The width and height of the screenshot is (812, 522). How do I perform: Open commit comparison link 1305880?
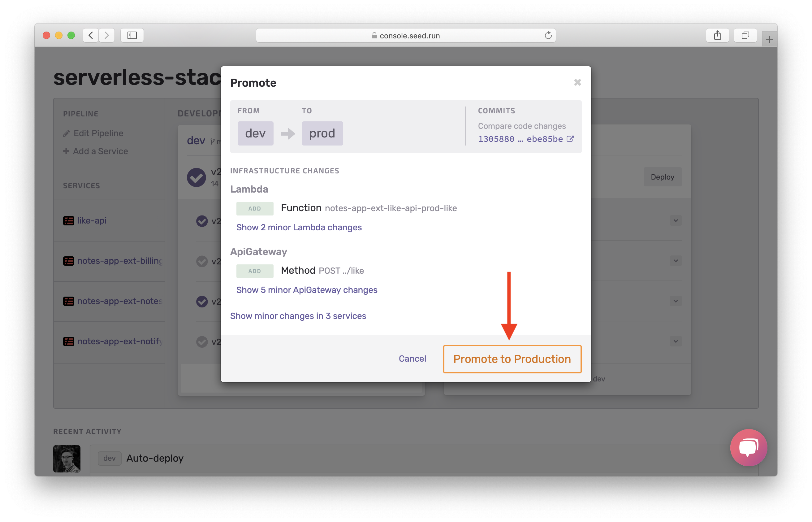(x=496, y=139)
